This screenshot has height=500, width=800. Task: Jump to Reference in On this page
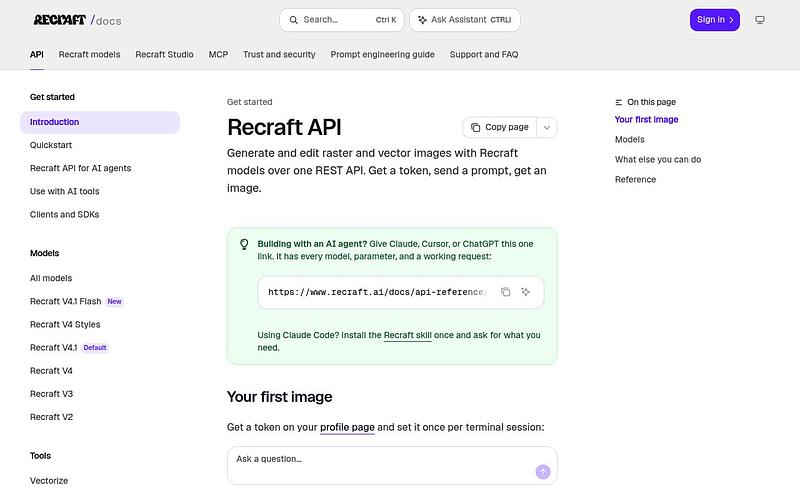[635, 179]
